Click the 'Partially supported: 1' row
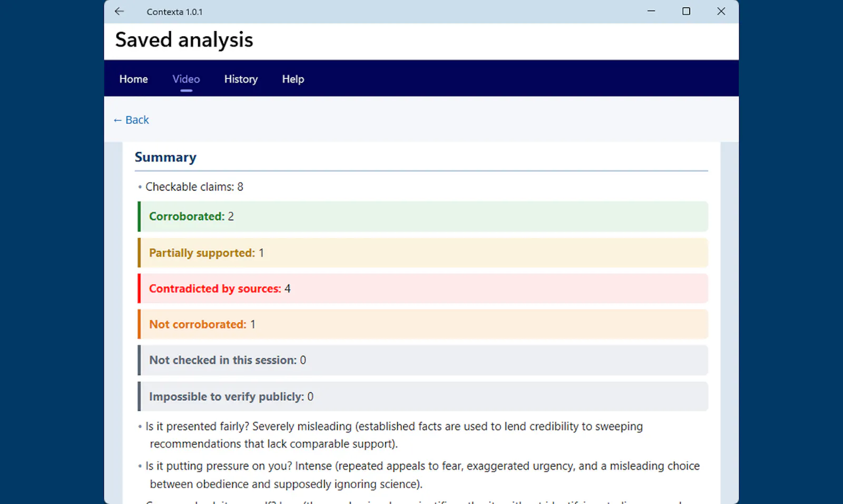 tap(423, 253)
